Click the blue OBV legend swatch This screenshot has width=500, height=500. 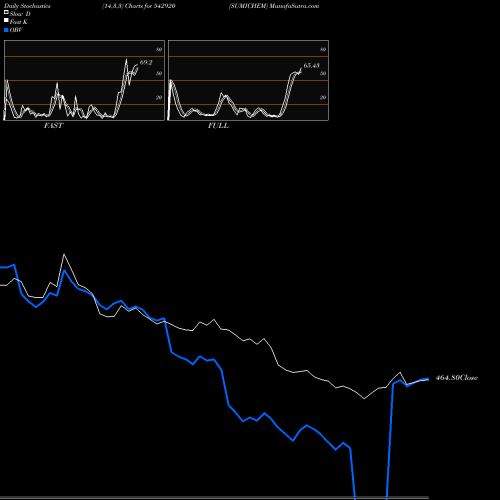tap(6, 30)
